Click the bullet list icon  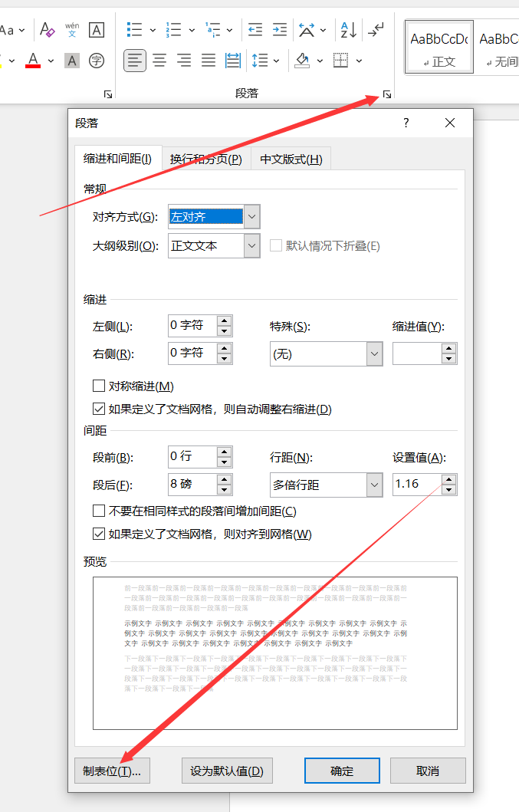135,30
